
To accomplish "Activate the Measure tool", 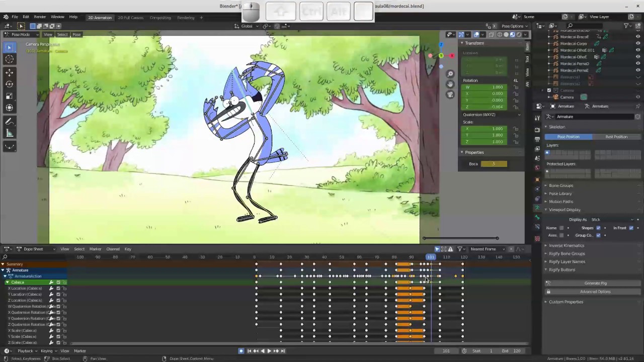I will 9,133.
